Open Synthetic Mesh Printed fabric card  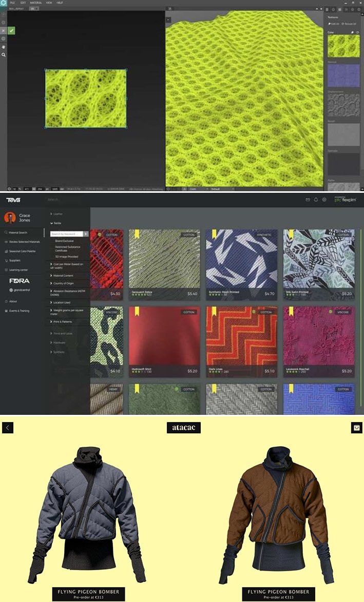tap(241, 264)
